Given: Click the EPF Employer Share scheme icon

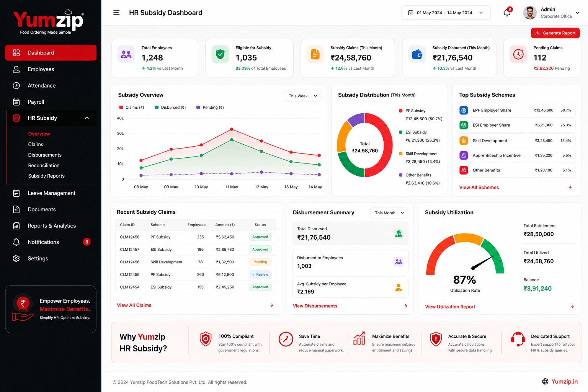Looking at the screenshot, I should click(464, 110).
